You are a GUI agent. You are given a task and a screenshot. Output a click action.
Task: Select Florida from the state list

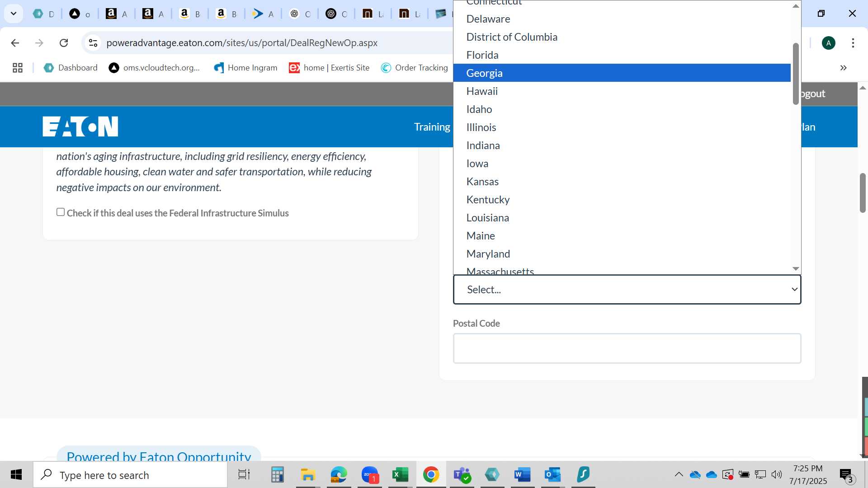point(622,55)
